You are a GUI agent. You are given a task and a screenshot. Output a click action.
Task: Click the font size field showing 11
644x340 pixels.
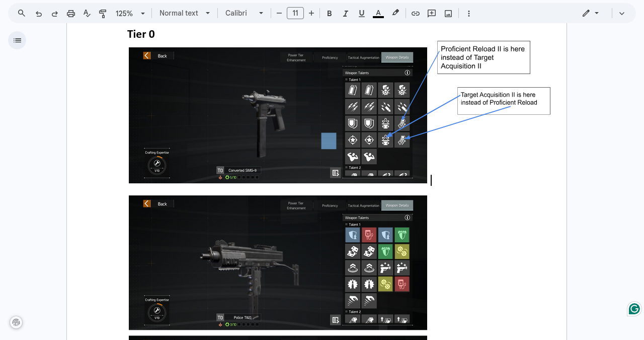point(295,13)
